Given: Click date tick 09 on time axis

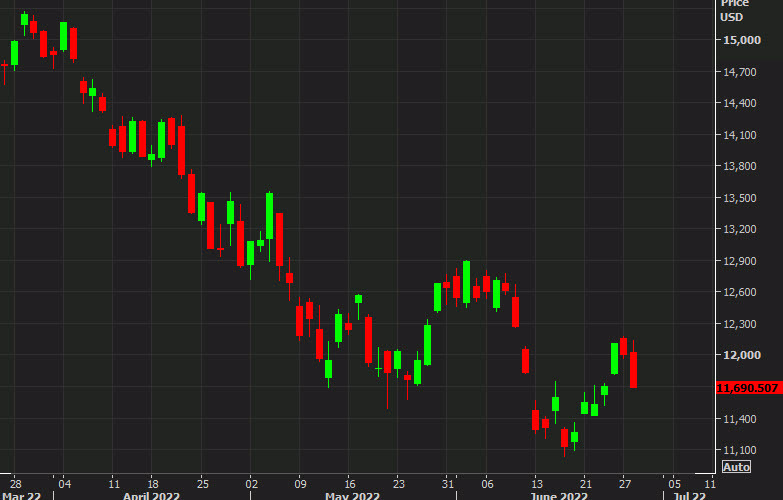Looking at the screenshot, I should [300, 484].
